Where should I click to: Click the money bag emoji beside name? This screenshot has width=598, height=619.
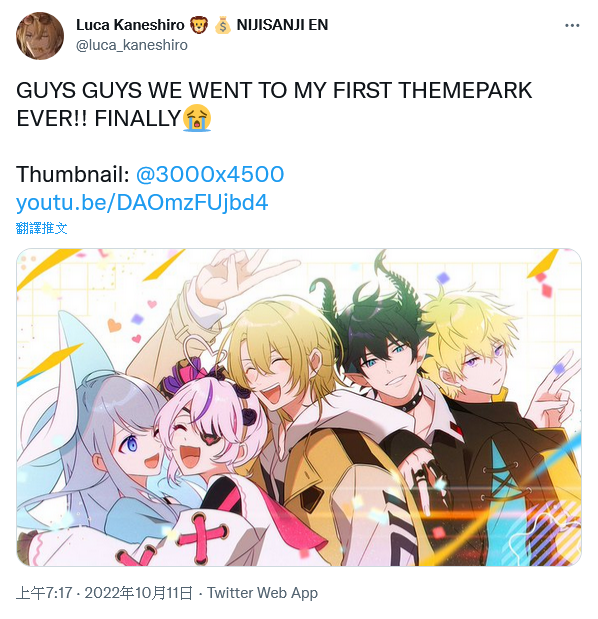(x=223, y=25)
